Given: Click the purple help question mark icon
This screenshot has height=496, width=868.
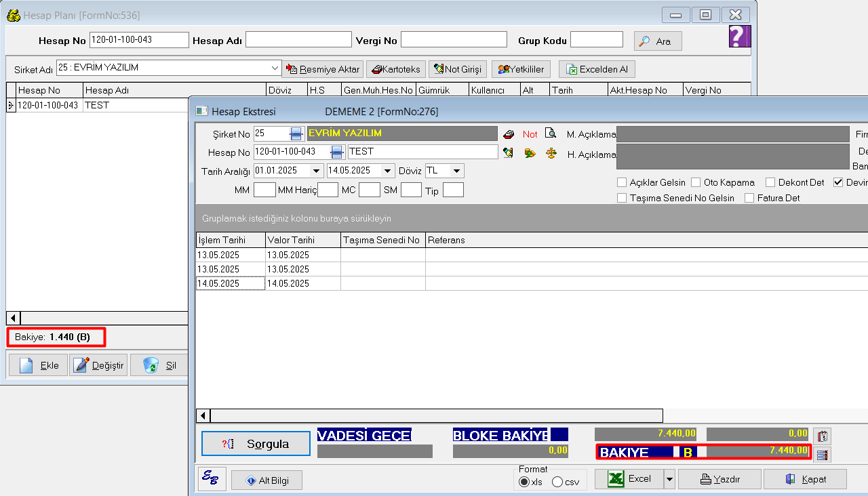Looking at the screenshot, I should (740, 37).
